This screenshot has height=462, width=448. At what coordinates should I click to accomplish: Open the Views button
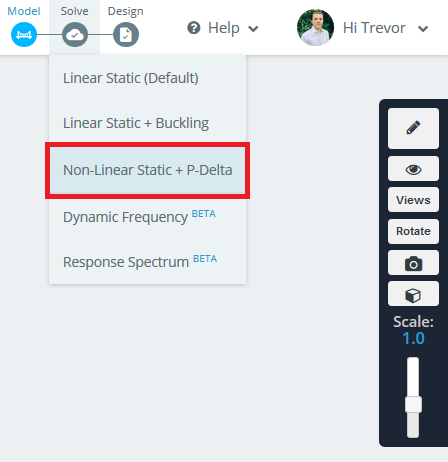413,200
